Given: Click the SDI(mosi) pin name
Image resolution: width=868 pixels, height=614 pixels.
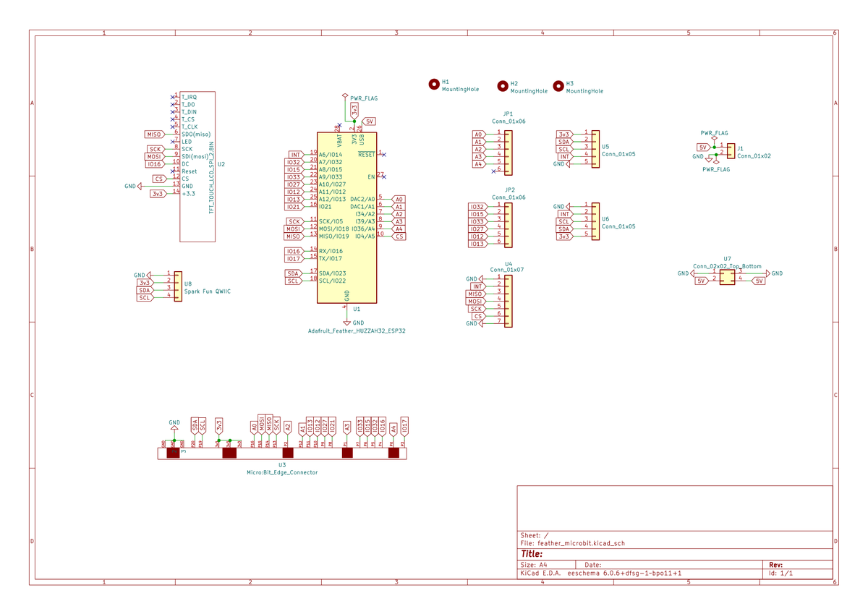Looking at the screenshot, I should [x=195, y=156].
